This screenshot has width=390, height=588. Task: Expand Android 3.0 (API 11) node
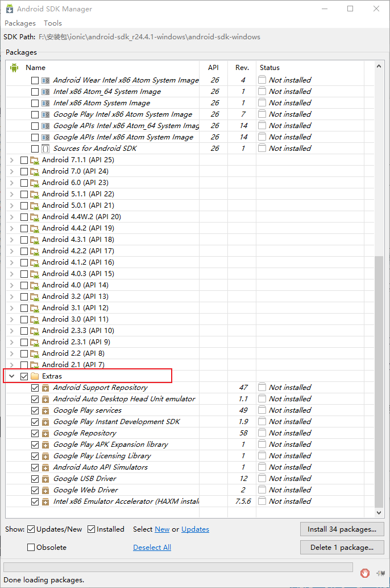click(11, 319)
